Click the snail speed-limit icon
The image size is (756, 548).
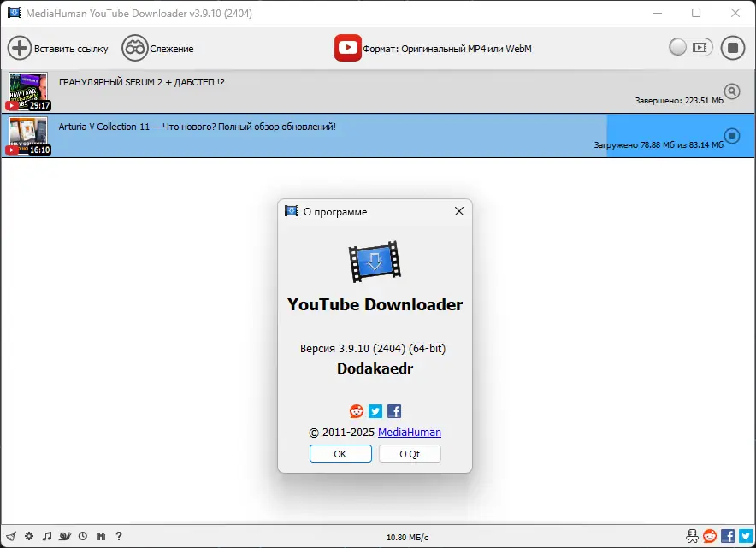pyautogui.click(x=65, y=536)
